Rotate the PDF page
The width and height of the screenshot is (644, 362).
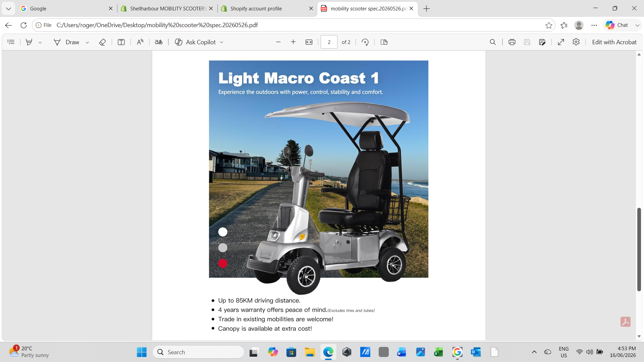(x=365, y=42)
